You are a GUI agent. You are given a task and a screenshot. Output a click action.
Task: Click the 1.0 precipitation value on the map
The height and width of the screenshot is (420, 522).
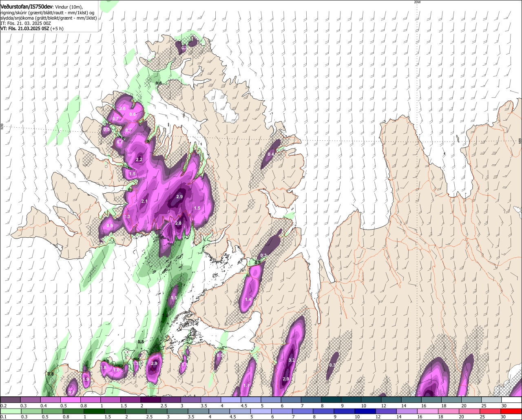coord(117,370)
